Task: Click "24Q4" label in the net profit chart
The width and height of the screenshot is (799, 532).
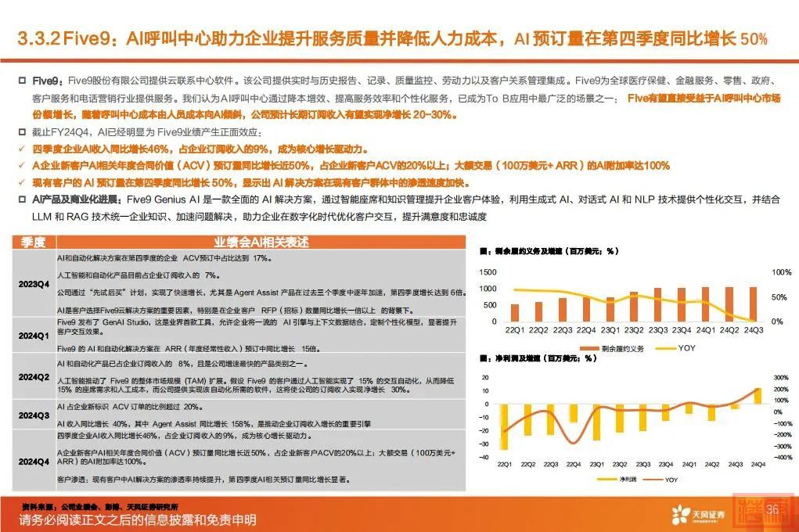Action: click(x=758, y=464)
